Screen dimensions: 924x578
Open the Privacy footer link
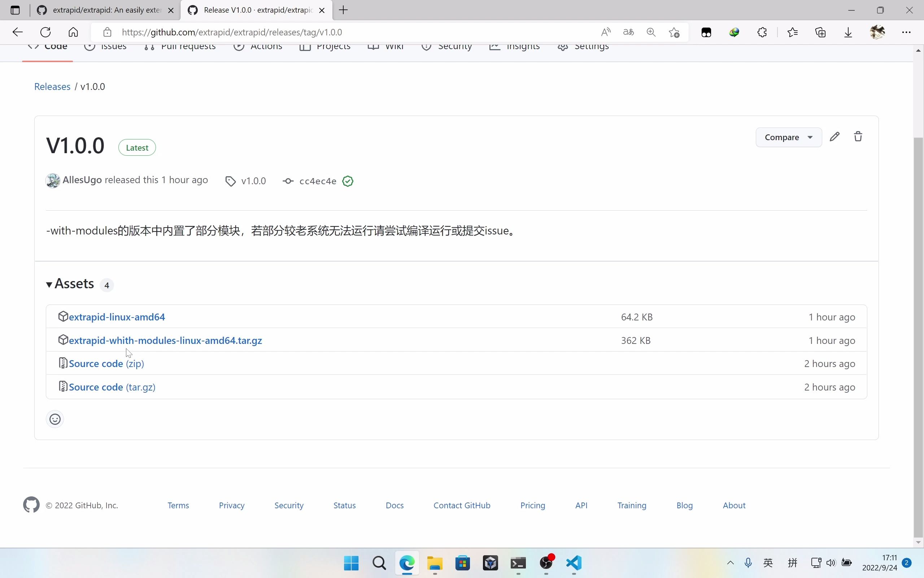(x=232, y=505)
